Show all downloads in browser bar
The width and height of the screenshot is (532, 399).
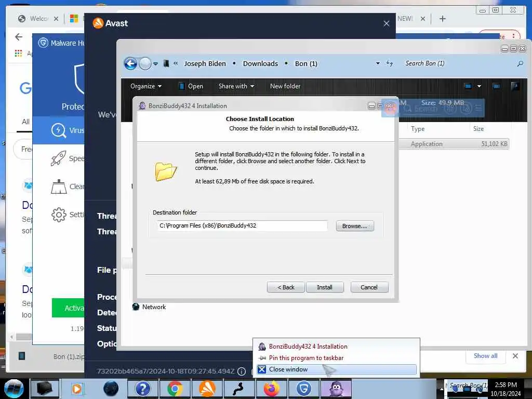click(486, 356)
